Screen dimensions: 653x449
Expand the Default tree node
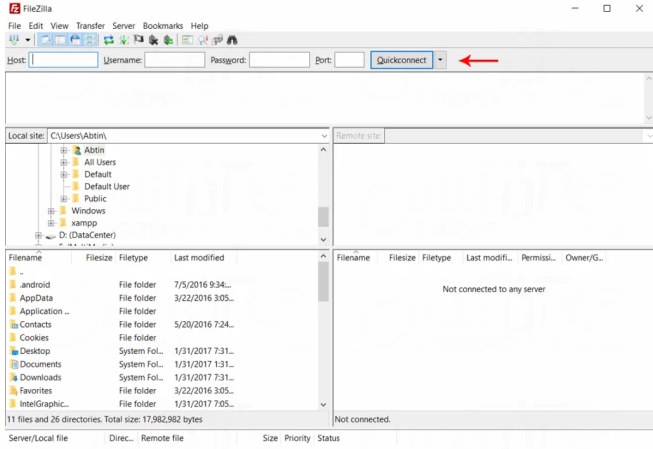[64, 174]
